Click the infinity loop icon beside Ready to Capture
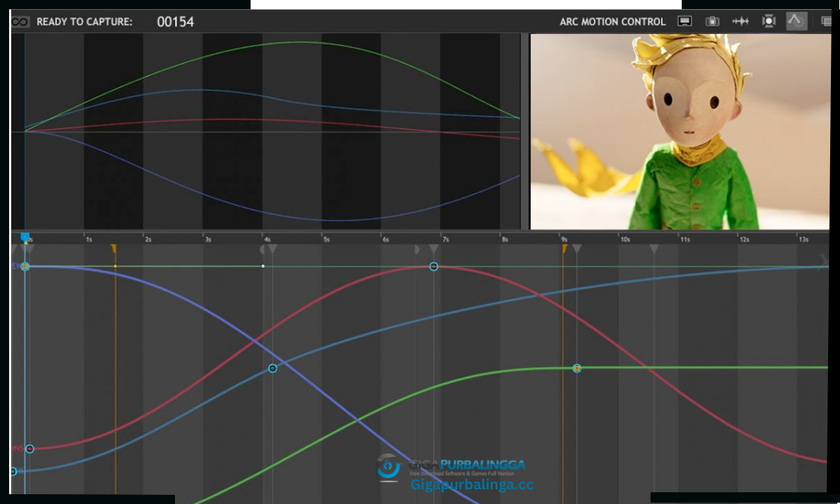 [20, 22]
